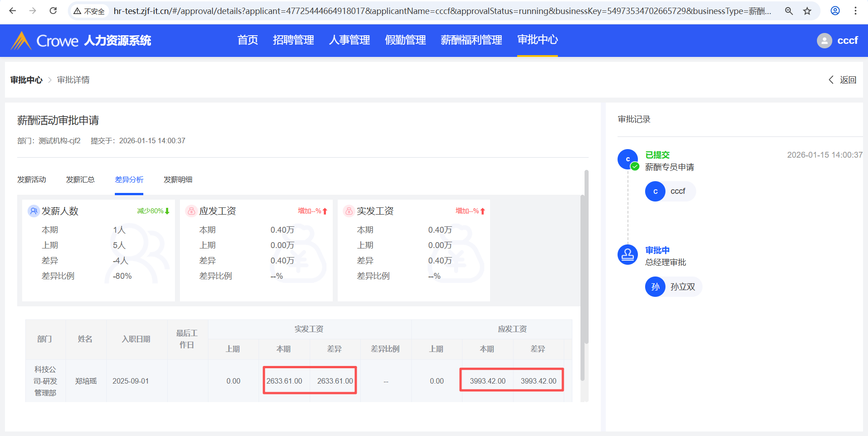The width and height of the screenshot is (868, 436).
Task: Switch to the 发薪汇总 tab
Action: coord(80,180)
